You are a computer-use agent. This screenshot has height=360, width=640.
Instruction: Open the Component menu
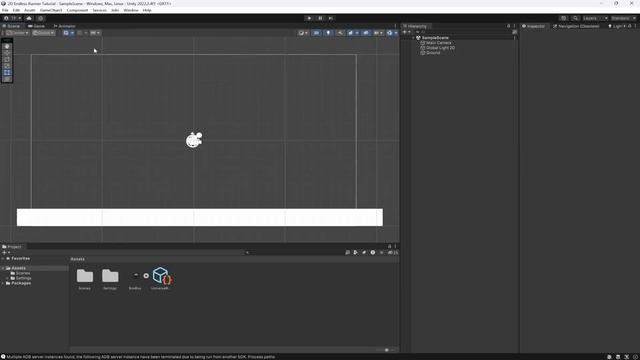77,10
